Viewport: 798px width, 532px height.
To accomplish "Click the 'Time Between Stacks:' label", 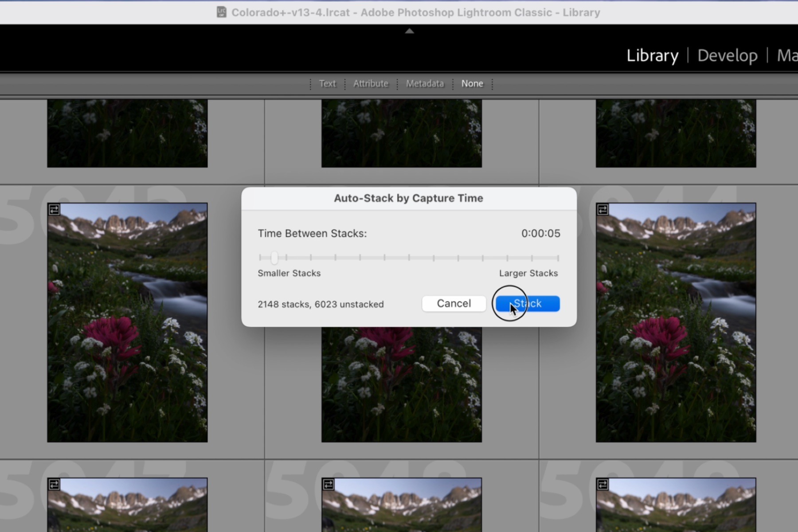I will pyautogui.click(x=312, y=233).
